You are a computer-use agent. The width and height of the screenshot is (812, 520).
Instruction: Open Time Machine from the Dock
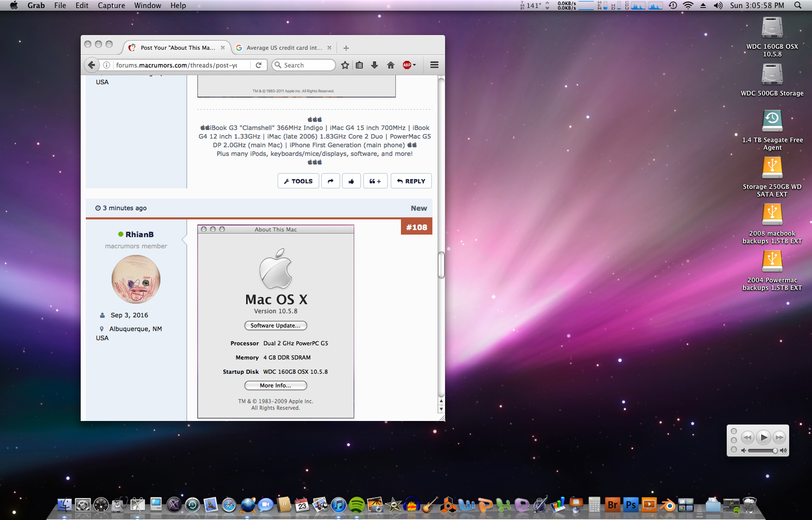coord(192,505)
